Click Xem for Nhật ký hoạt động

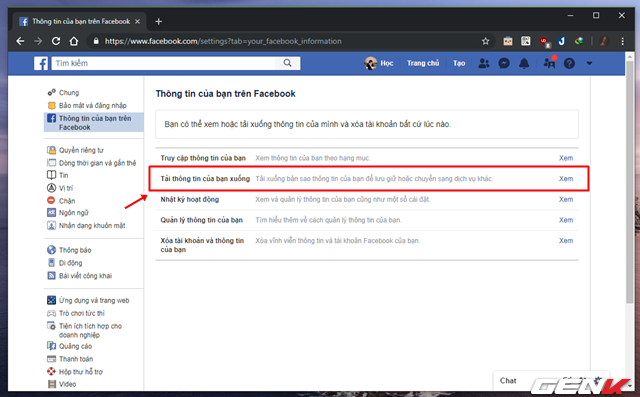pyautogui.click(x=566, y=200)
